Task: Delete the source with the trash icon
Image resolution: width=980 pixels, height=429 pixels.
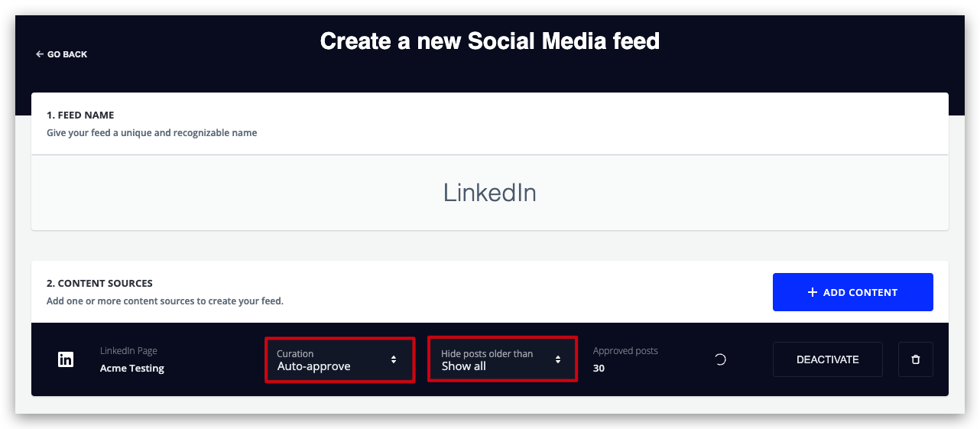Action: pos(916,359)
